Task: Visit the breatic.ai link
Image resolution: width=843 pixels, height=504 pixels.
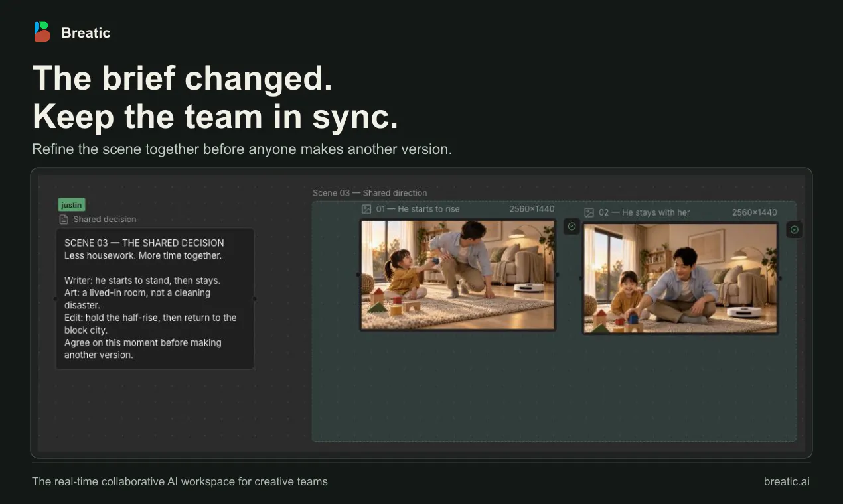Action: (787, 482)
